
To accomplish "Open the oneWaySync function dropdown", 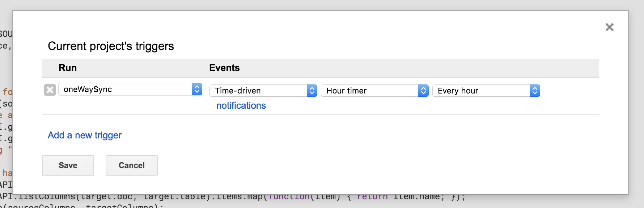I will click(127, 89).
